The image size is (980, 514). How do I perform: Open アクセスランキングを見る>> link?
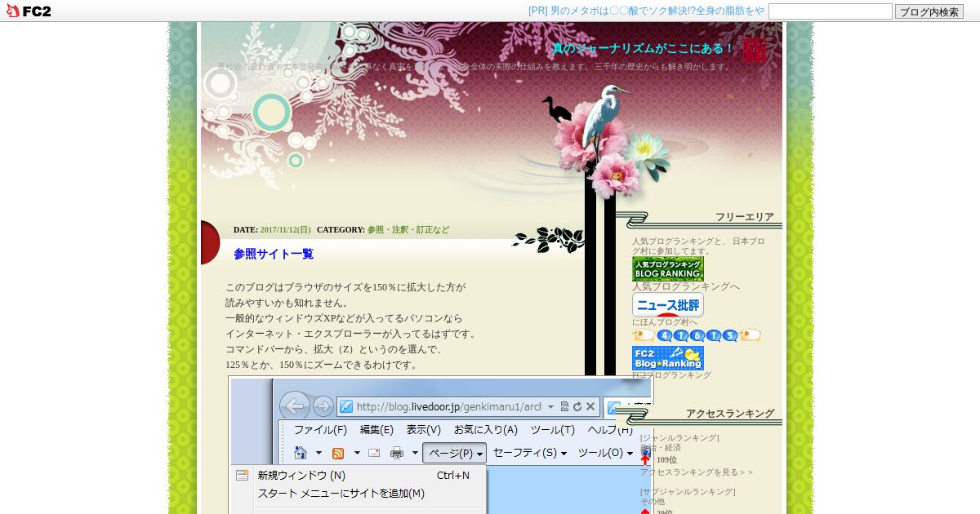pyautogui.click(x=697, y=472)
